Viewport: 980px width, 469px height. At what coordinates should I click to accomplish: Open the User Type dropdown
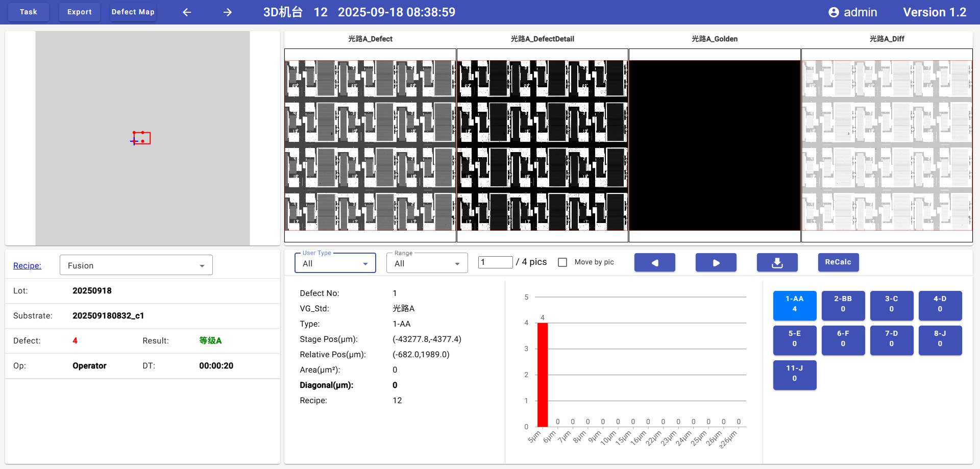pyautogui.click(x=335, y=263)
